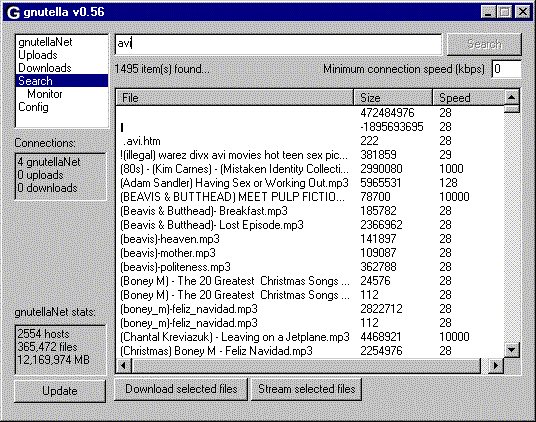Click the horizontal scroll right arrow

point(496,366)
